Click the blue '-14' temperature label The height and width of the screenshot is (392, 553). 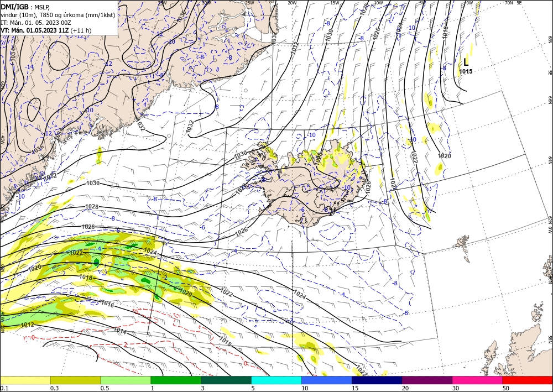pos(30,67)
